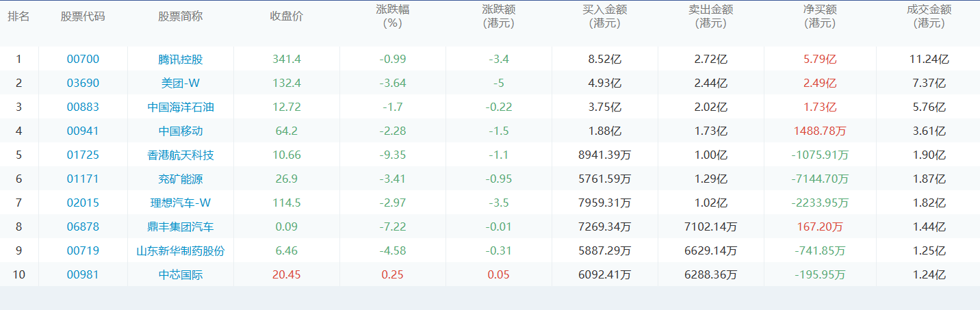Open the 美团-W stock page

[181, 83]
